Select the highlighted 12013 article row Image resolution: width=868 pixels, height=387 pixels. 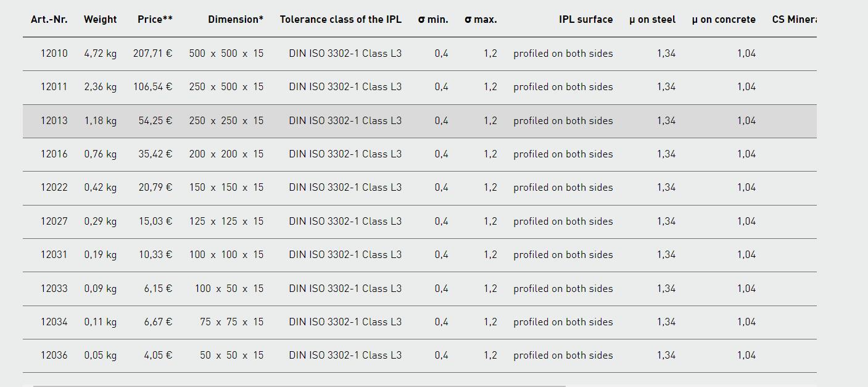[x=420, y=121]
